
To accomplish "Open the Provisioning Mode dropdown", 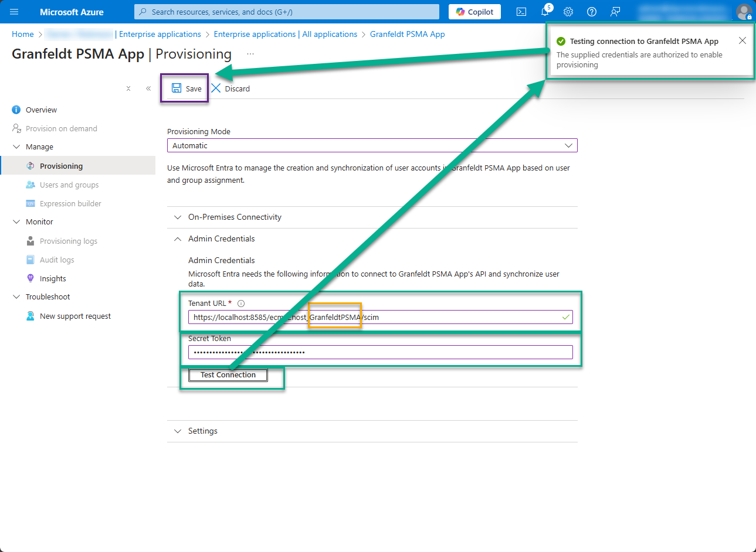I will click(x=372, y=145).
